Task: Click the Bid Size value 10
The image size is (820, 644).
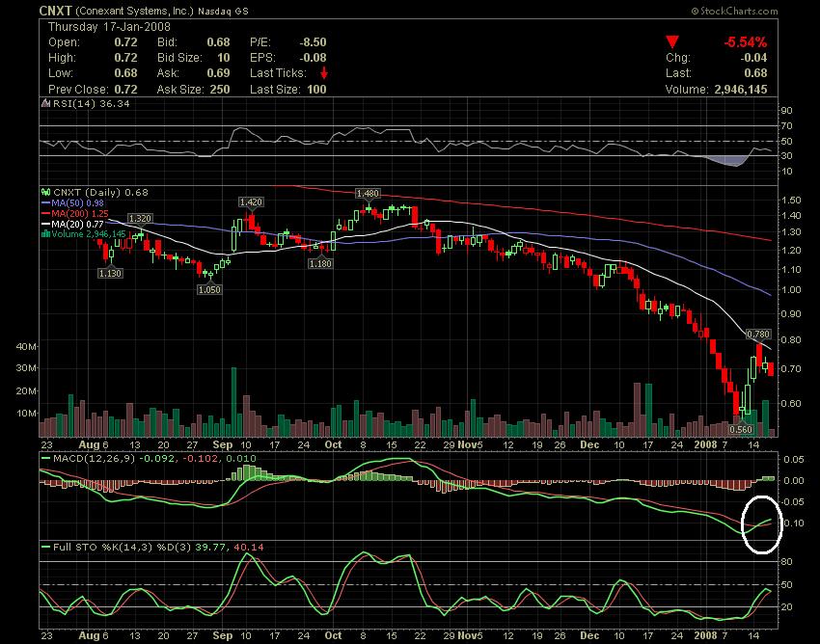Action: click(x=223, y=58)
